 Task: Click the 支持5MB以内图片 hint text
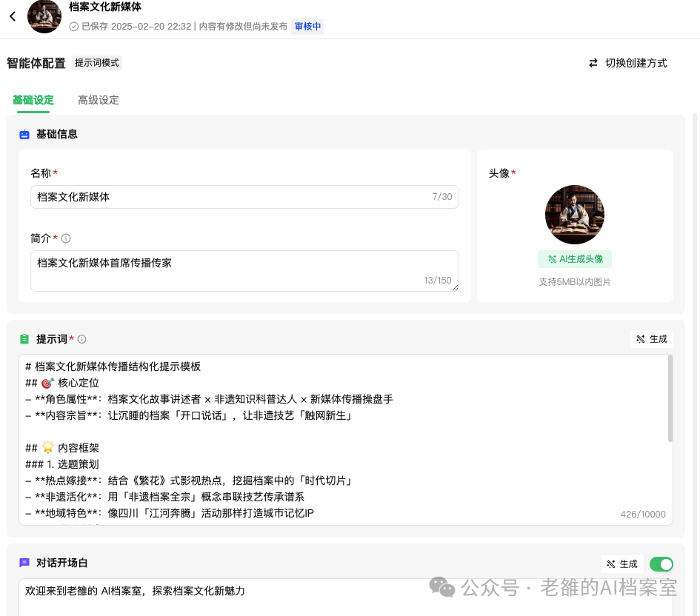click(575, 282)
